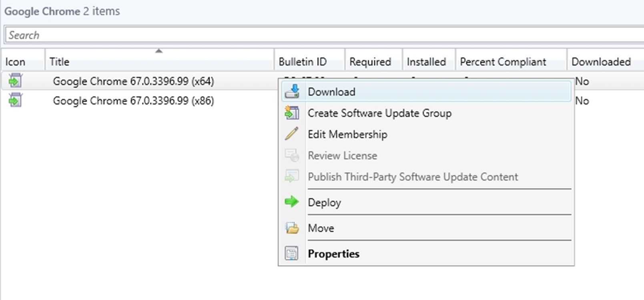Click the Download icon in context menu
The image size is (644, 300).
292,91
